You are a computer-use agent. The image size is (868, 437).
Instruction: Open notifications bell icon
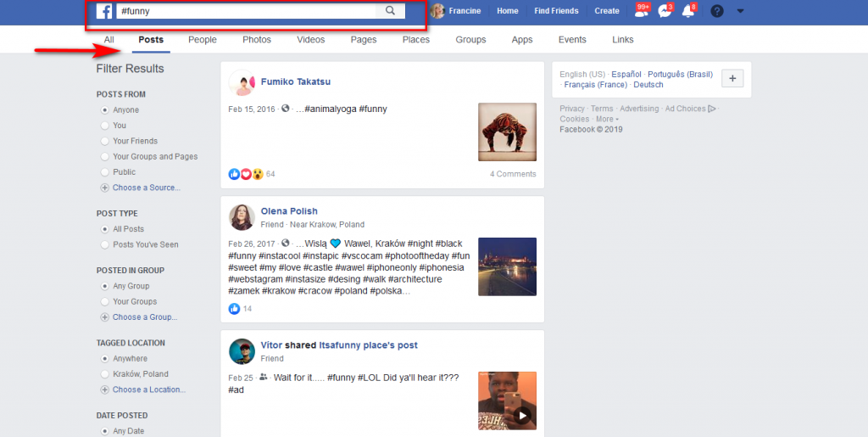coord(688,10)
